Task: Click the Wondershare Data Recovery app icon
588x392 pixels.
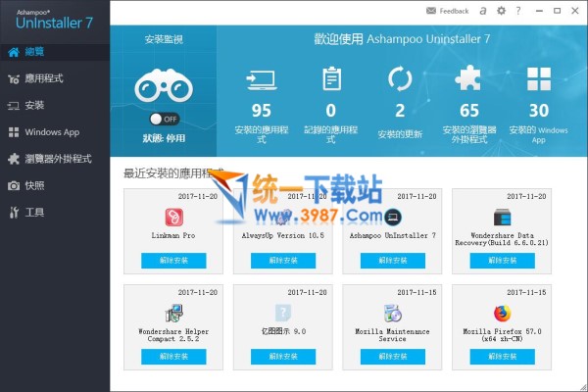Action: [502, 218]
